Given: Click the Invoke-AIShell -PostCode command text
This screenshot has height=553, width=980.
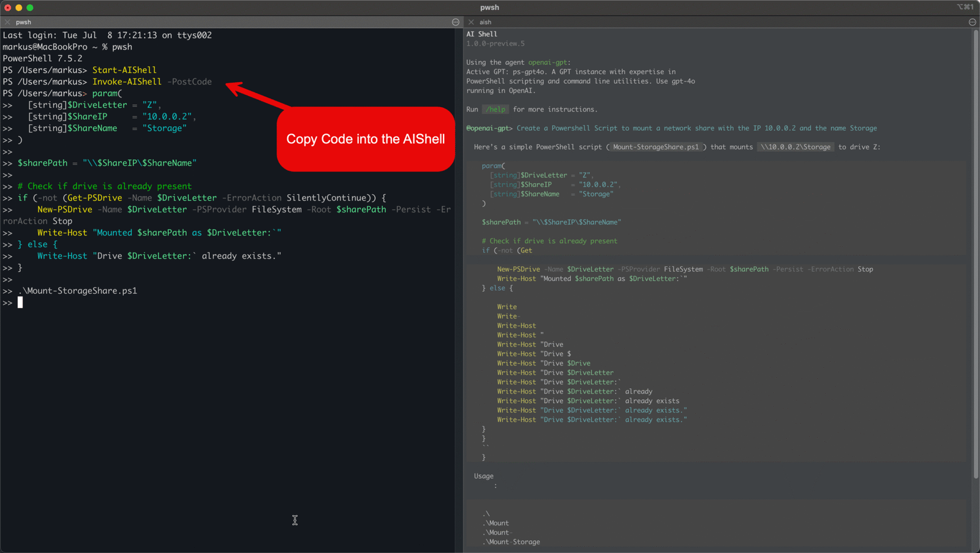Looking at the screenshot, I should 152,81.
